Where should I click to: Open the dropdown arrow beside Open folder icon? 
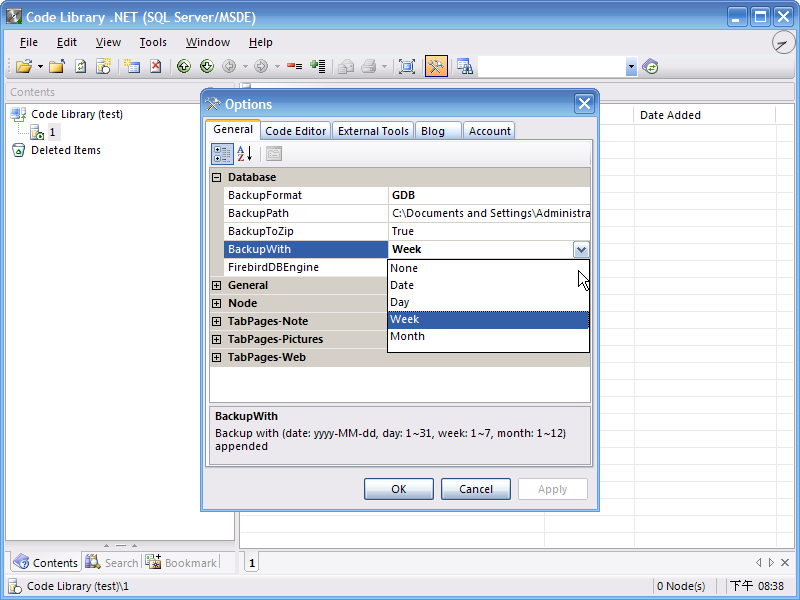[x=40, y=66]
